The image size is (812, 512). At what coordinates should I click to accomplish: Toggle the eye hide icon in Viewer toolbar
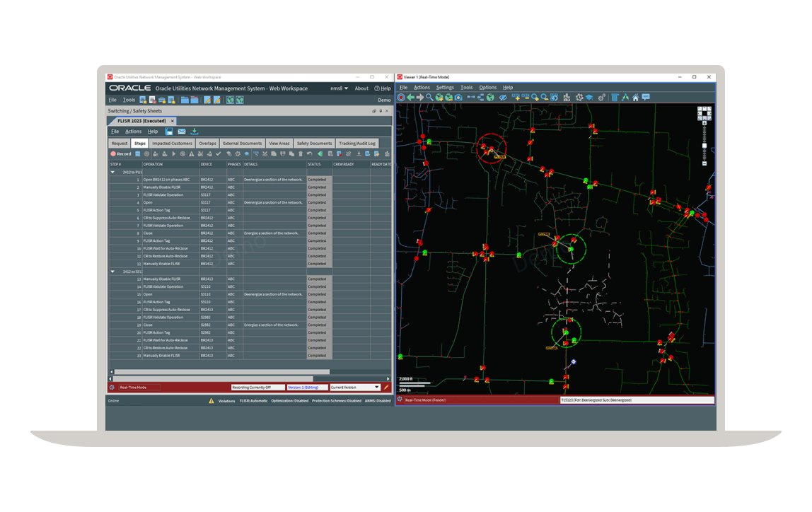[502, 98]
